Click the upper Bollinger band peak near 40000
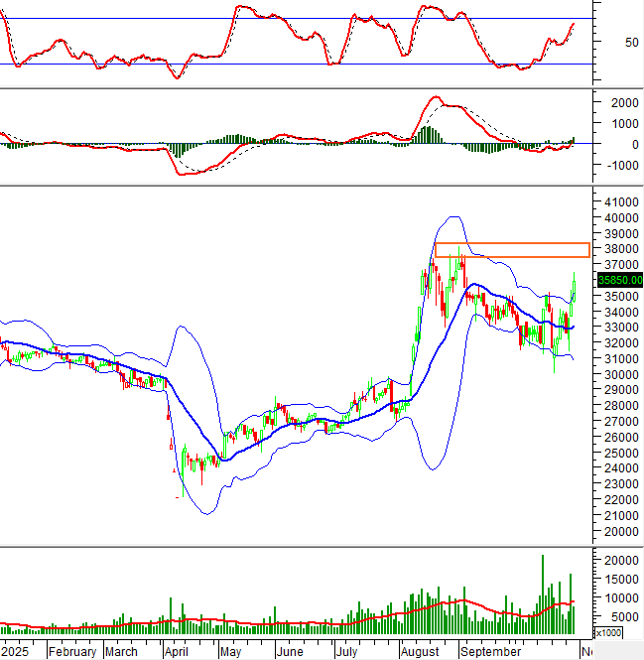Screen dimensions: 644x660 452,216
